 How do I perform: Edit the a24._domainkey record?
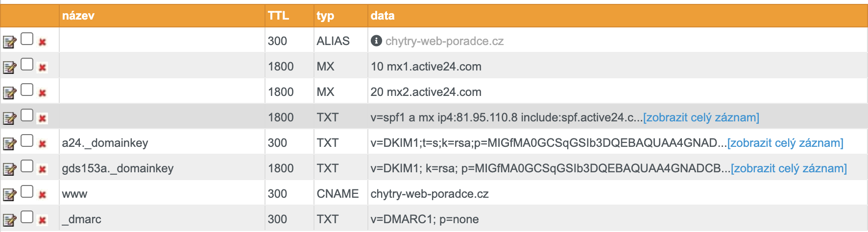click(9, 144)
